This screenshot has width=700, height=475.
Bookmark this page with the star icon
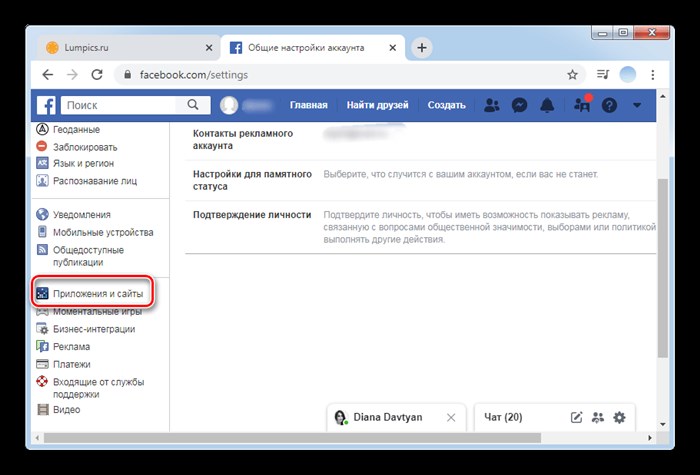[x=572, y=75]
